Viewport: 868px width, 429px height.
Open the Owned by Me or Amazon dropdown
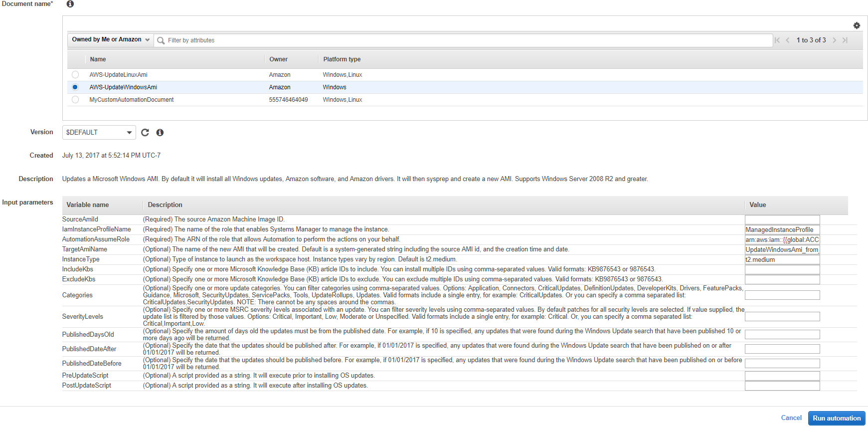[111, 40]
